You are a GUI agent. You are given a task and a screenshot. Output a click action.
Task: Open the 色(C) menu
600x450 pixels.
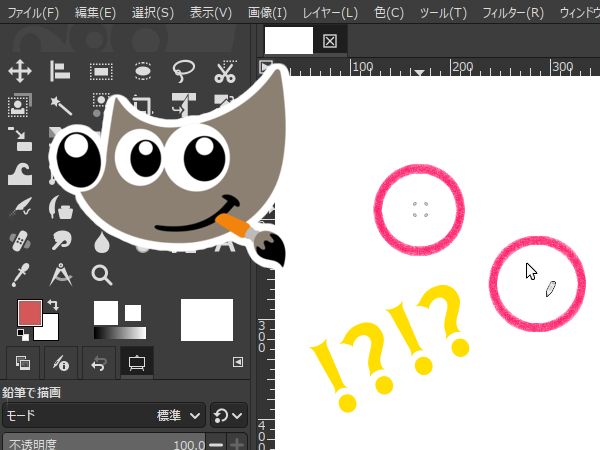(x=389, y=13)
